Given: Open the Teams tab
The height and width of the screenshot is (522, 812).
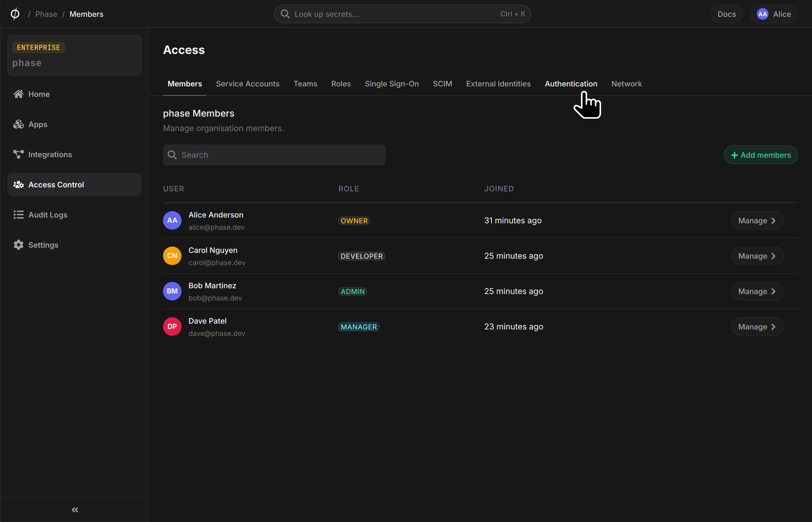Looking at the screenshot, I should [x=305, y=84].
